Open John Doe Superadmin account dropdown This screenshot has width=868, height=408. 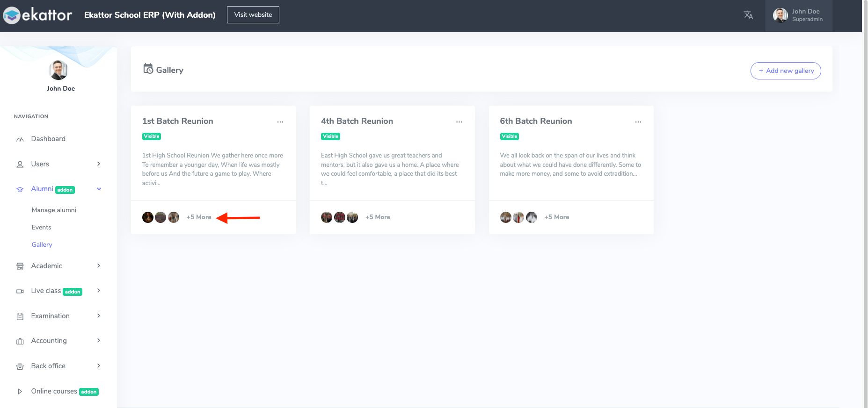tap(798, 15)
